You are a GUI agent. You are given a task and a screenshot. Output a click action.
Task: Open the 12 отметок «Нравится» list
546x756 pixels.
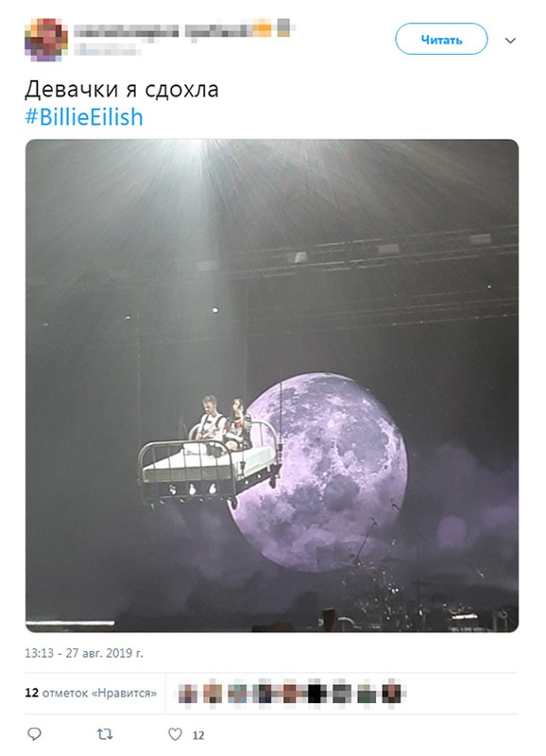(91, 694)
